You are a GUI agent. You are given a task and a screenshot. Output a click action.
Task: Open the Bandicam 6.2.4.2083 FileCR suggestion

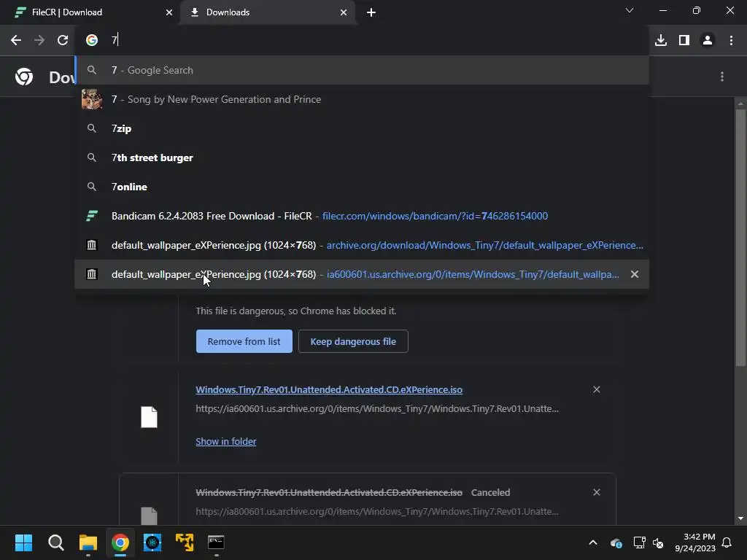point(362,216)
